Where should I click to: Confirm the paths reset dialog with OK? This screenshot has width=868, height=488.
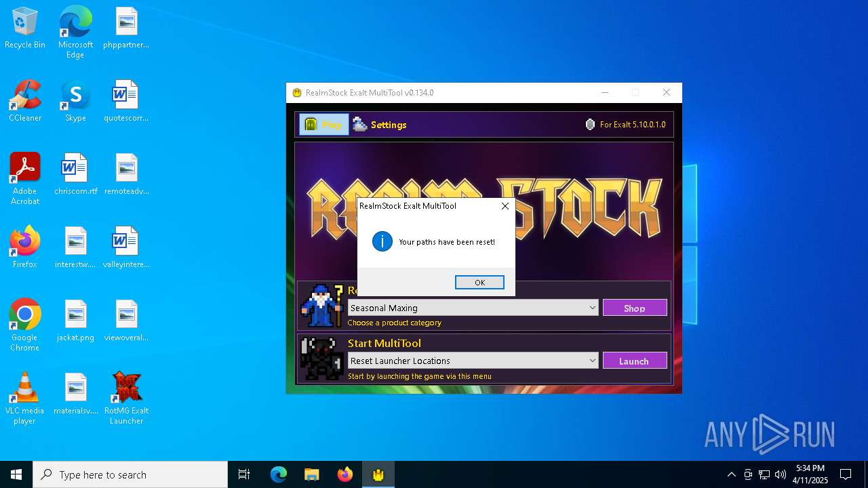479,283
